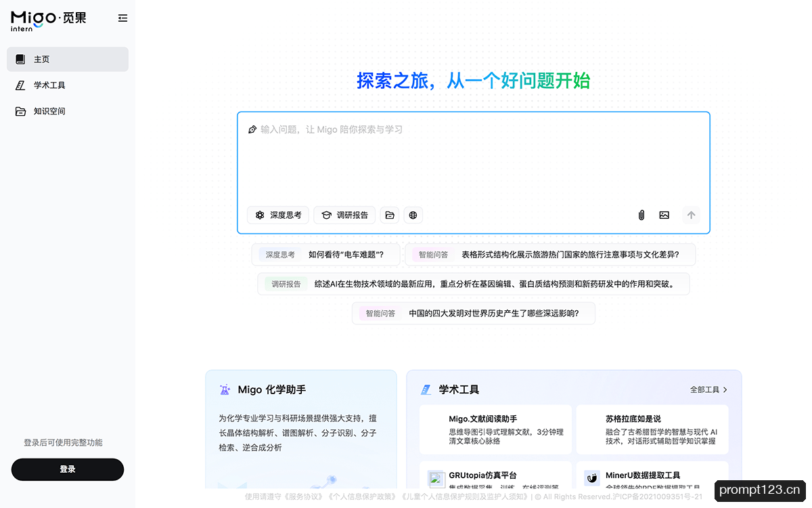
Task: Click the 主页 book icon
Action: coord(20,59)
